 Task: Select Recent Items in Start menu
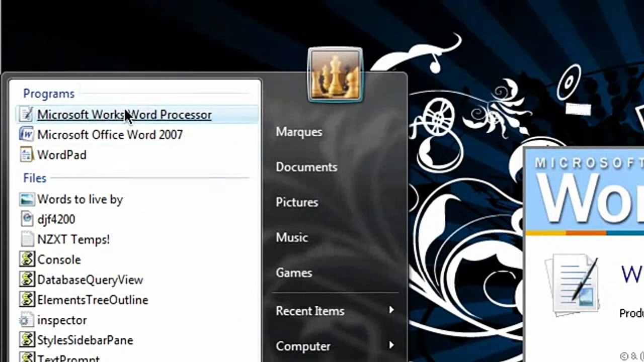[x=310, y=311]
